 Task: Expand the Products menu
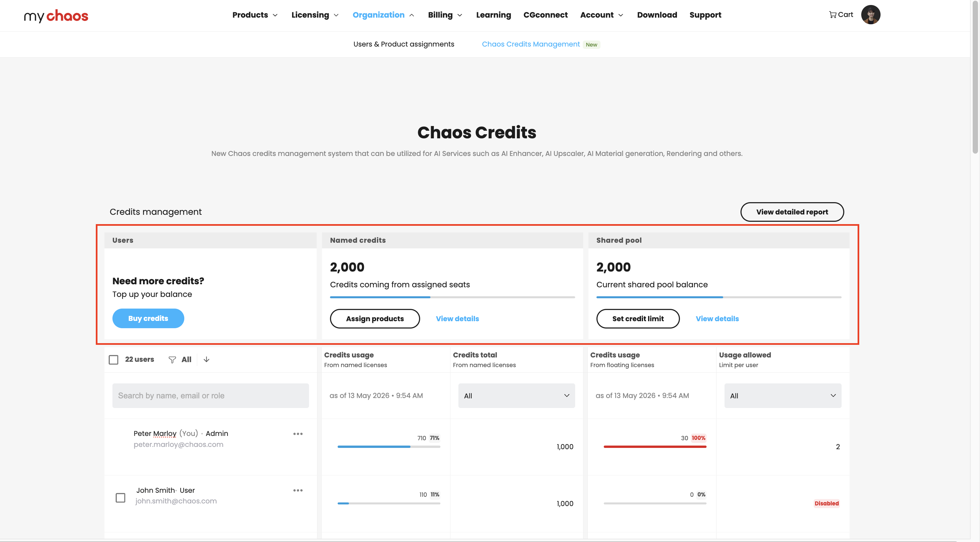[x=255, y=15]
